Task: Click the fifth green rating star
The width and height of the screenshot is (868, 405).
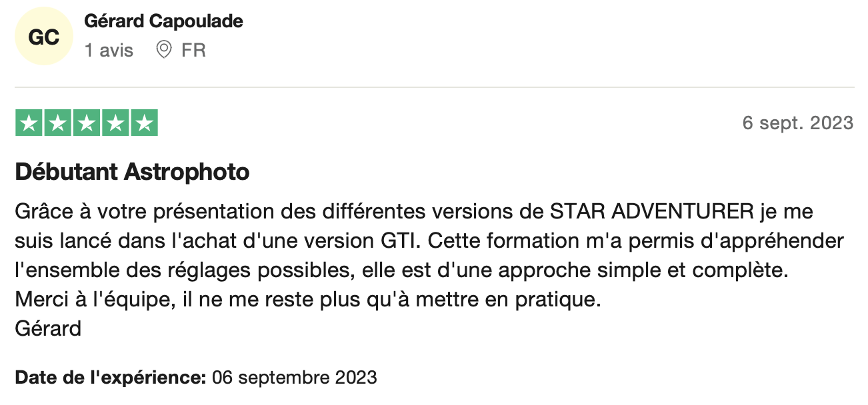Action: (144, 123)
